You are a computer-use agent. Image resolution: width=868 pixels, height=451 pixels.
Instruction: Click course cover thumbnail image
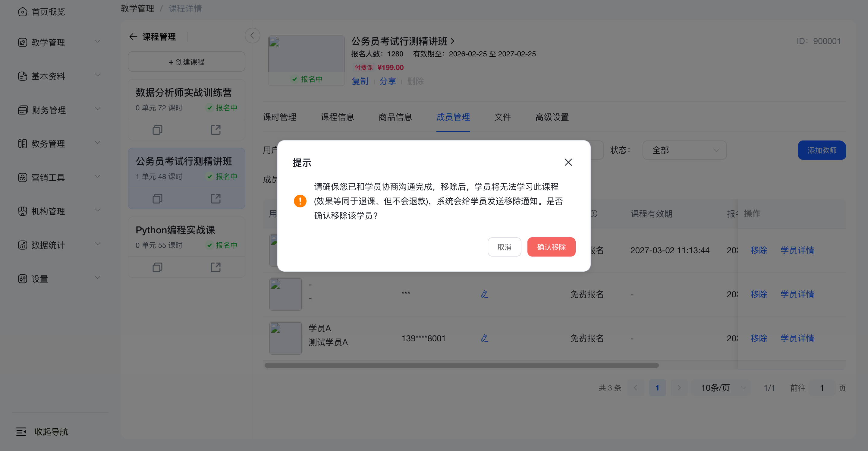pyautogui.click(x=306, y=54)
